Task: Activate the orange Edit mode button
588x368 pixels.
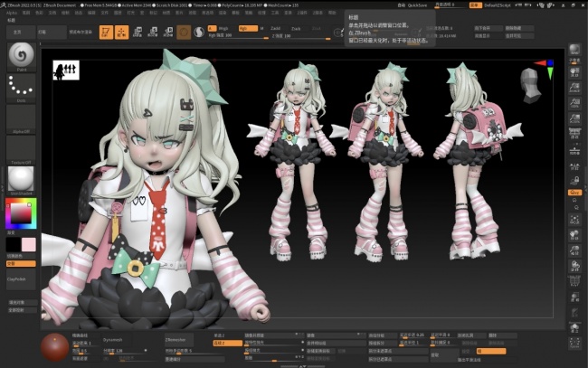Action: [x=106, y=33]
